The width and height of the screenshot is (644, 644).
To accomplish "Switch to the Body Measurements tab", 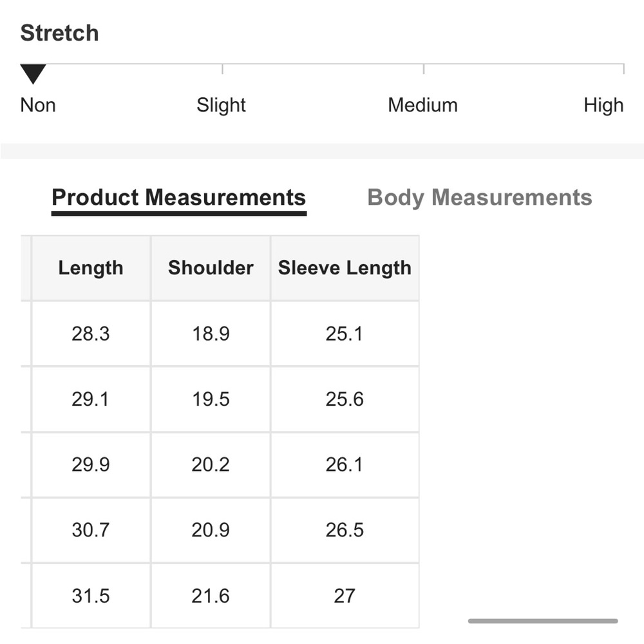I will click(479, 197).
